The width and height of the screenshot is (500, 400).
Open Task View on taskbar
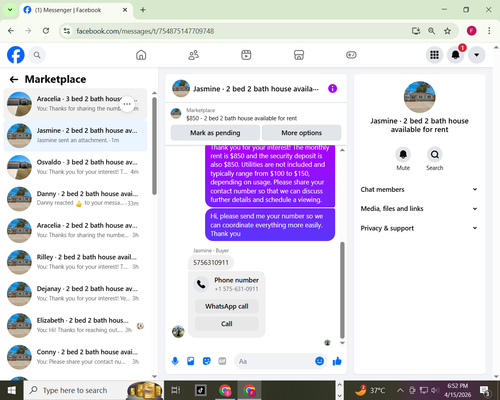(x=176, y=390)
